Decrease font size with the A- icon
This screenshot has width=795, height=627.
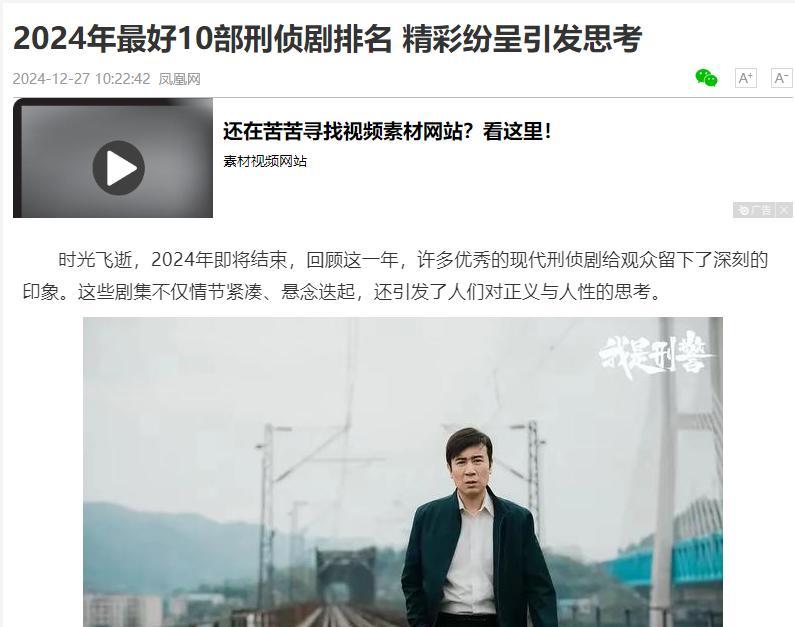pos(781,78)
